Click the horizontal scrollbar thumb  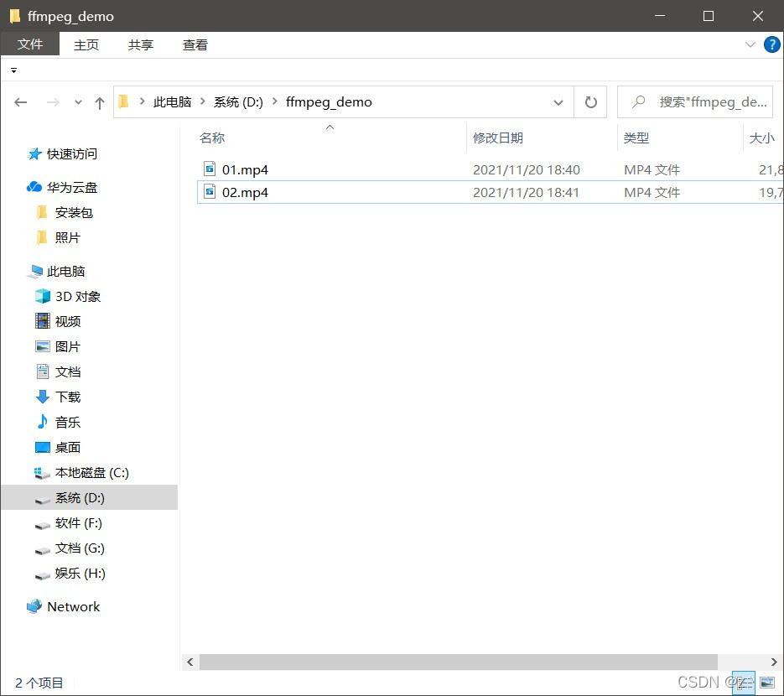coord(459,662)
